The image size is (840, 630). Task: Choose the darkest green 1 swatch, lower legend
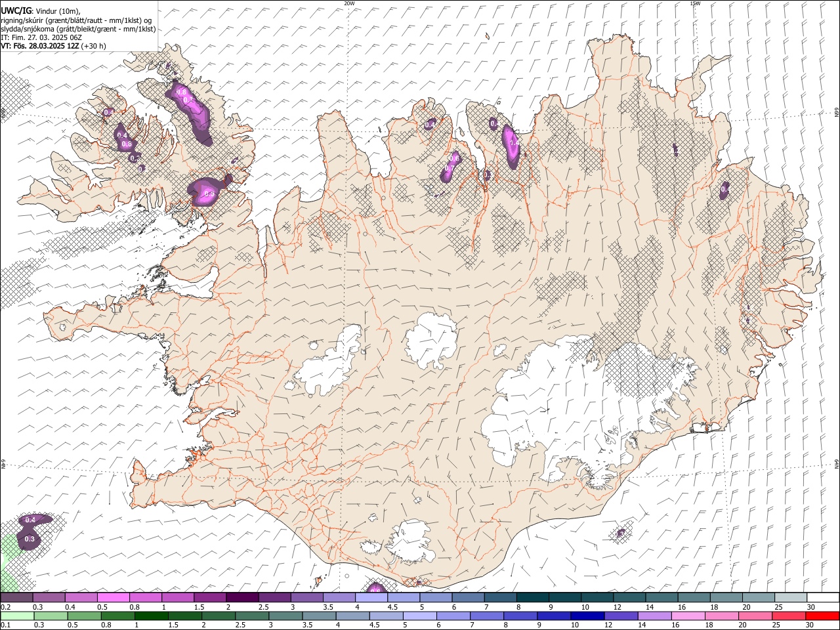click(x=152, y=616)
